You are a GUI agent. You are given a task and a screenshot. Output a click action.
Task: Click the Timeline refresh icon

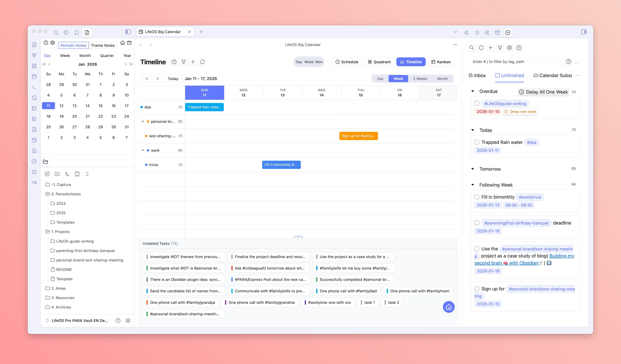tap(202, 62)
